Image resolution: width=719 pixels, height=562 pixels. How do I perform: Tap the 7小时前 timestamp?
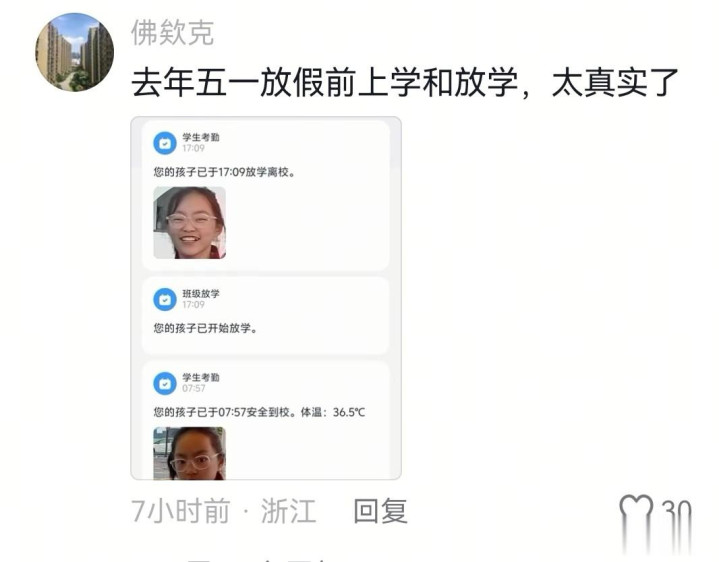[x=180, y=511]
